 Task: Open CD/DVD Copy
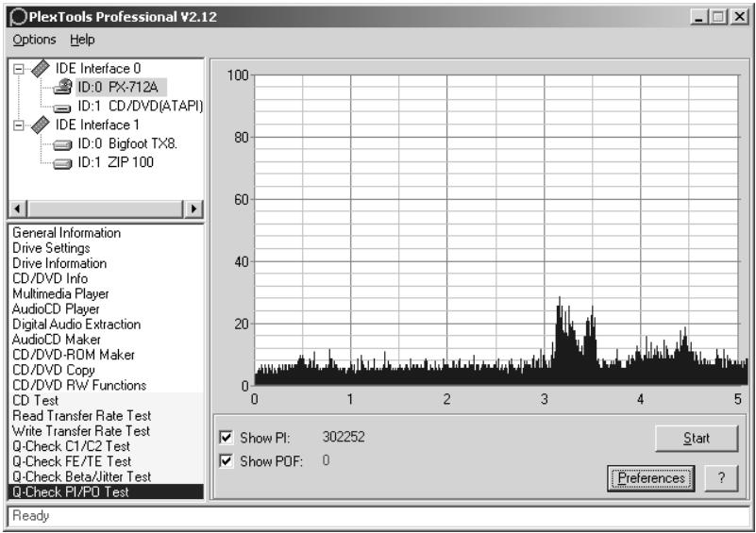click(x=54, y=370)
